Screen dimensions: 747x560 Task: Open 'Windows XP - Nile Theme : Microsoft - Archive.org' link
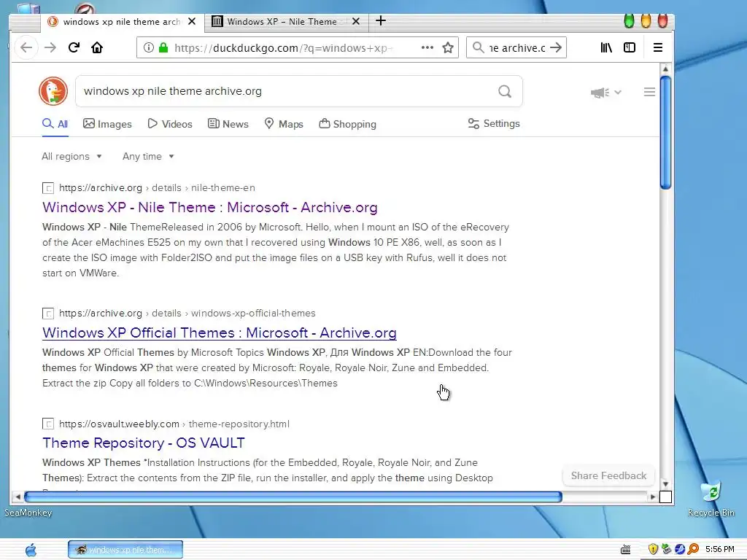click(x=210, y=208)
